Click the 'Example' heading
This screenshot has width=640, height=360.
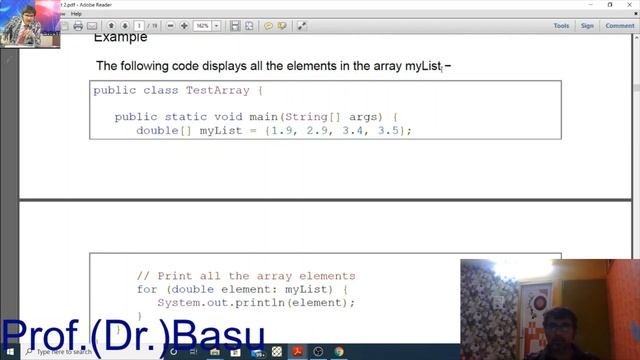[x=120, y=38]
